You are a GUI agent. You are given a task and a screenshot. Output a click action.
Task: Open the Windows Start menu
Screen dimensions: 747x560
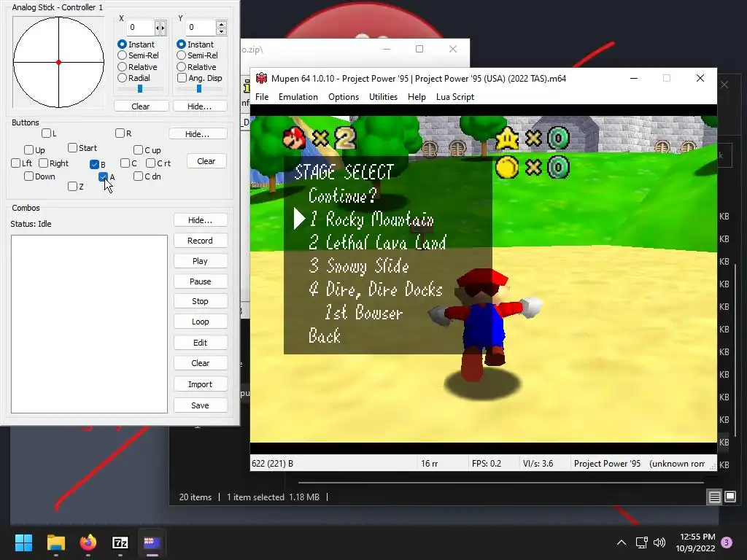(x=23, y=542)
